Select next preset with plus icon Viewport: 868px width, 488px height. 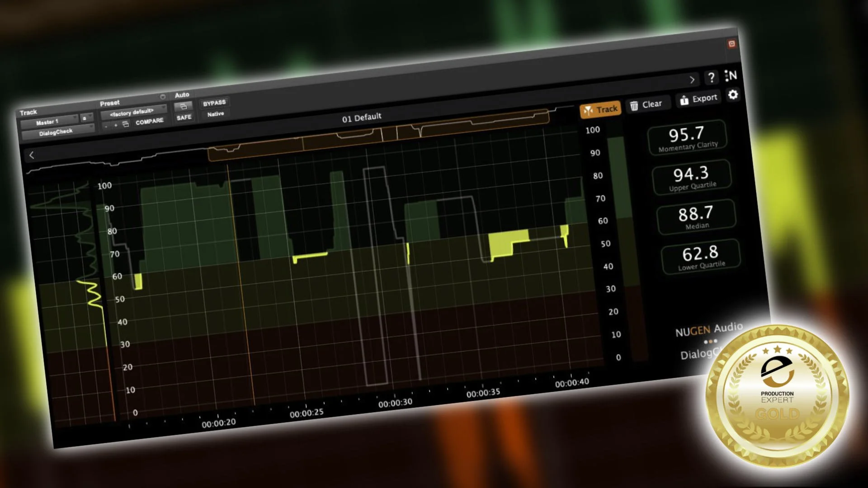click(116, 125)
